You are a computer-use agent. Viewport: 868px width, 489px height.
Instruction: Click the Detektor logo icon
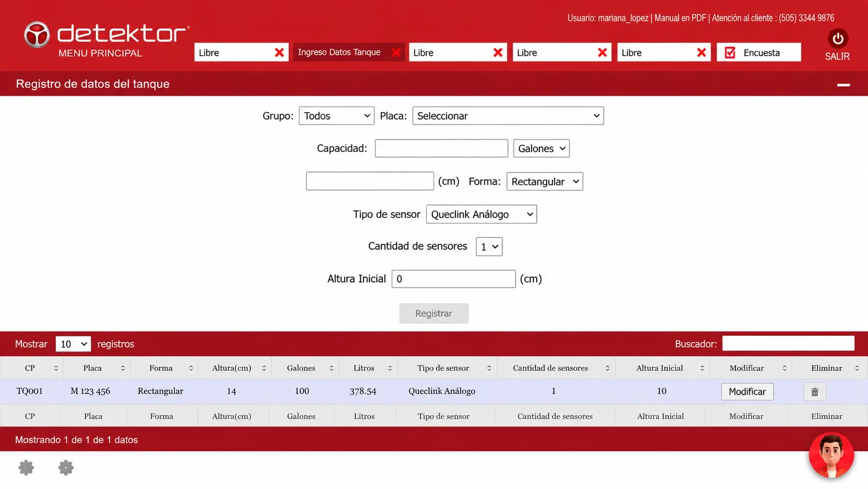pyautogui.click(x=36, y=35)
